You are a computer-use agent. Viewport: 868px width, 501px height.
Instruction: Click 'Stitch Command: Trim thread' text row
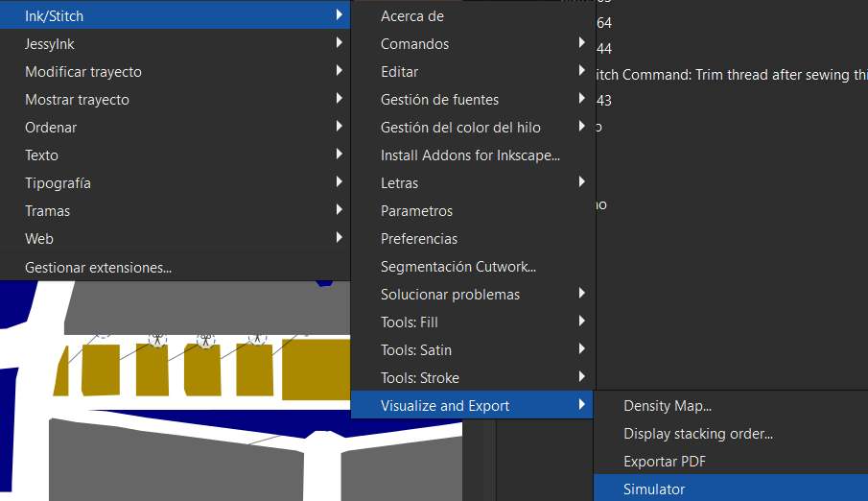(x=732, y=74)
